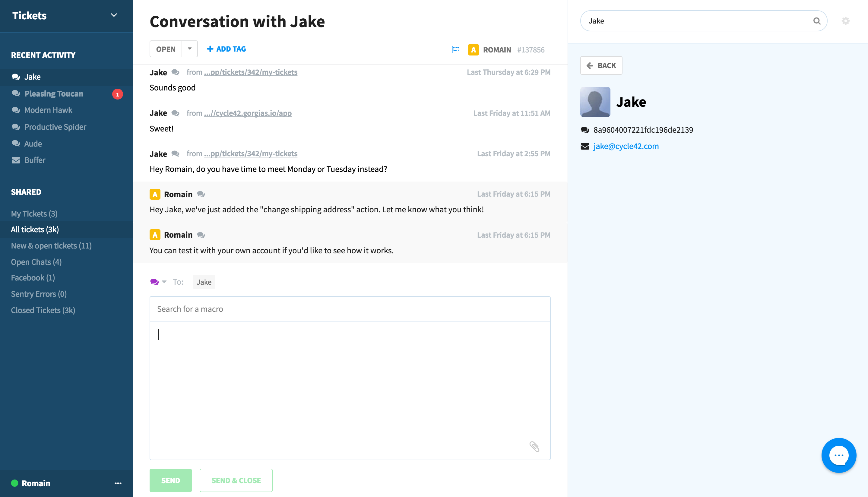Click Jake's profile avatar thumbnail
Image resolution: width=868 pixels, height=497 pixels.
pyautogui.click(x=595, y=102)
